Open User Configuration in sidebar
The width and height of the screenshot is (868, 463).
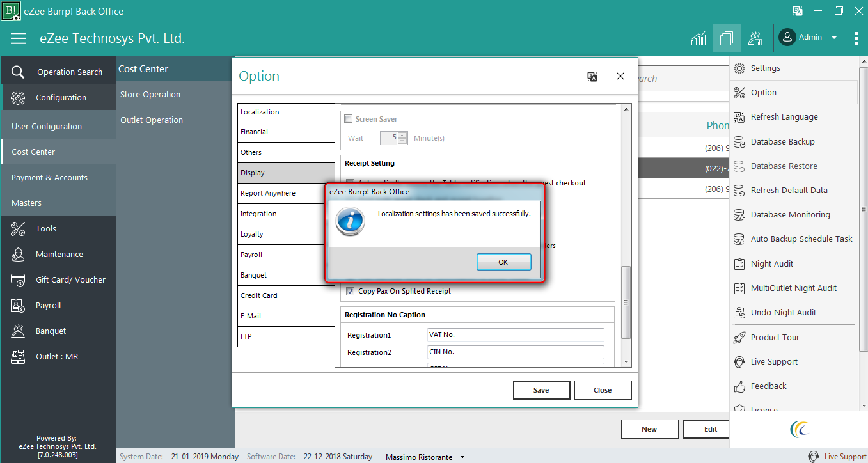click(x=58, y=126)
